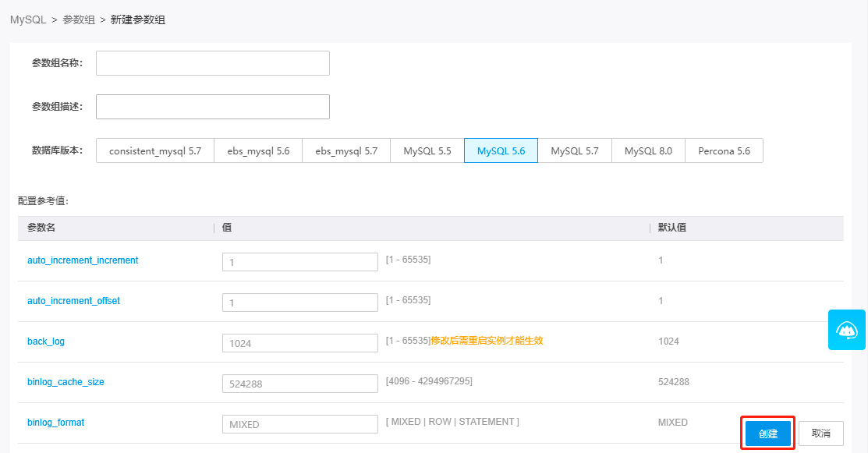Choose Percona 5.6 database version

pyautogui.click(x=724, y=151)
